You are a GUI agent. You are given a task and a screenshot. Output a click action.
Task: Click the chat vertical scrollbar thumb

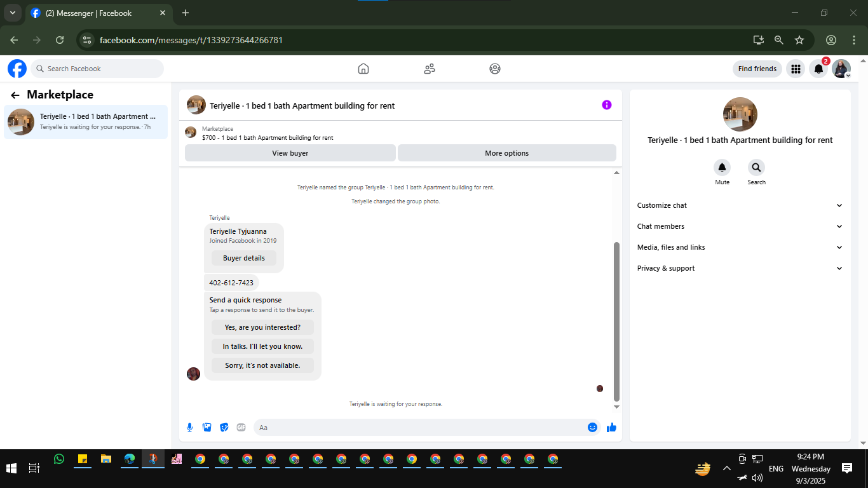tap(616, 322)
